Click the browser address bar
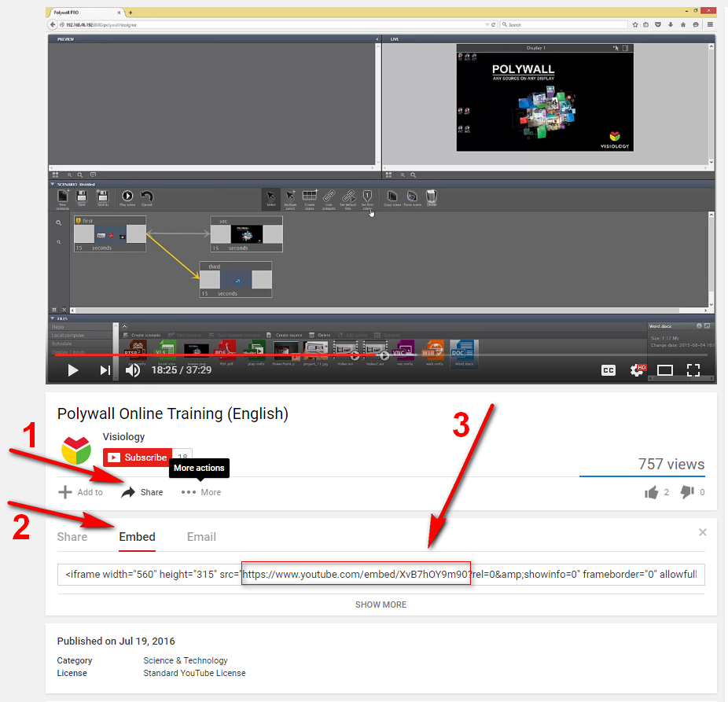 pyautogui.click(x=274, y=24)
